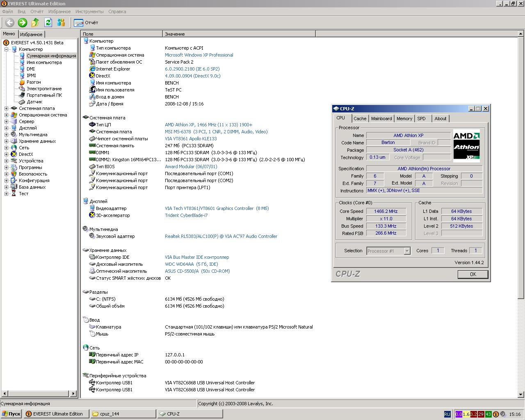Screen dimensions: 525x420
Task: Expand the Системная плата tree node
Action: pyautogui.click(x=7, y=108)
